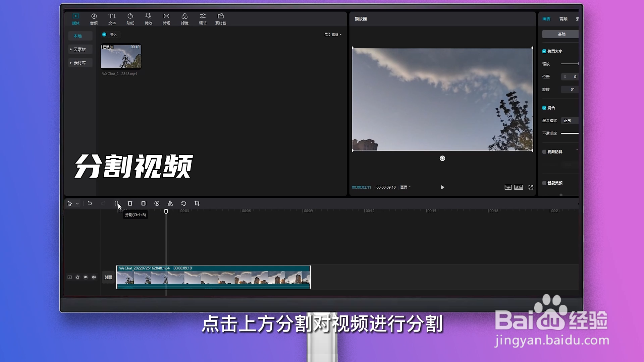This screenshot has height=362, width=644.
Task: Select the 镜像 (mirror) icon above the timeline
Action: click(x=170, y=203)
